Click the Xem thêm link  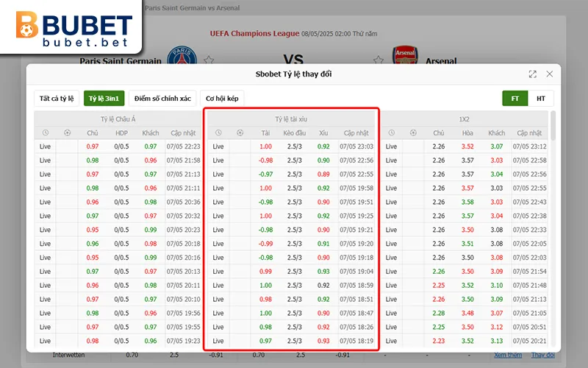pos(508,355)
